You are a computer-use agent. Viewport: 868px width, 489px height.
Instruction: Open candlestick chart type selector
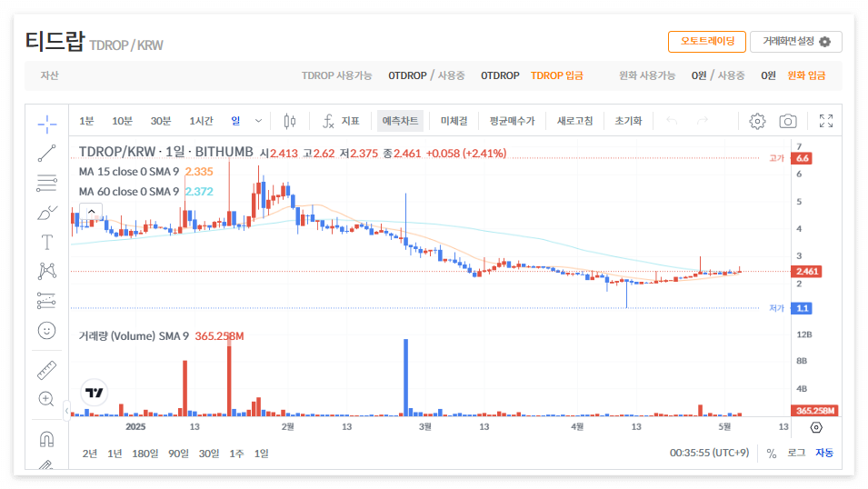tap(290, 121)
